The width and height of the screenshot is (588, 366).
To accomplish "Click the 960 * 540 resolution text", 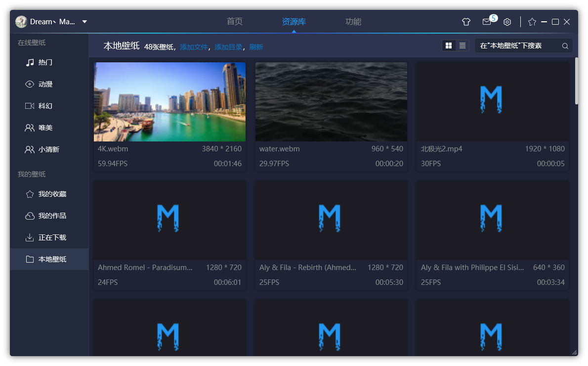I will 387,149.
